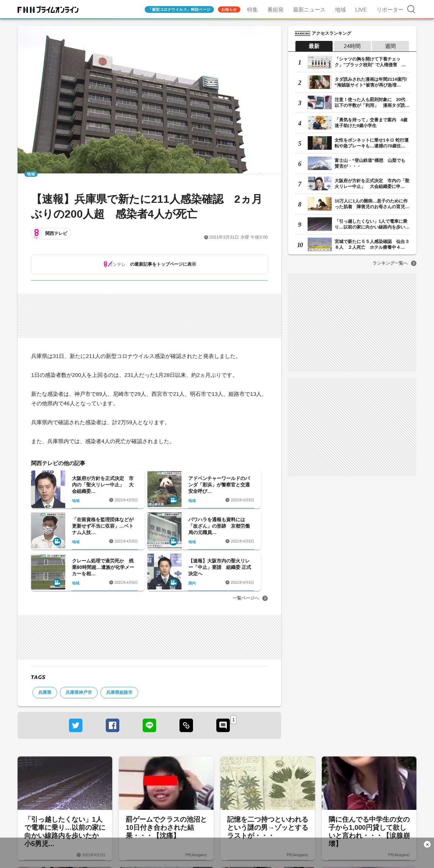Click arrow beside 一覧ページへ
Viewport: 434px width, 868px height.
pos(265,598)
